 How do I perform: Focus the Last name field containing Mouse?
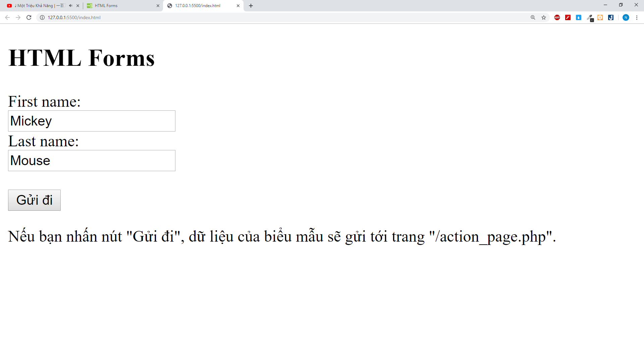click(x=92, y=161)
